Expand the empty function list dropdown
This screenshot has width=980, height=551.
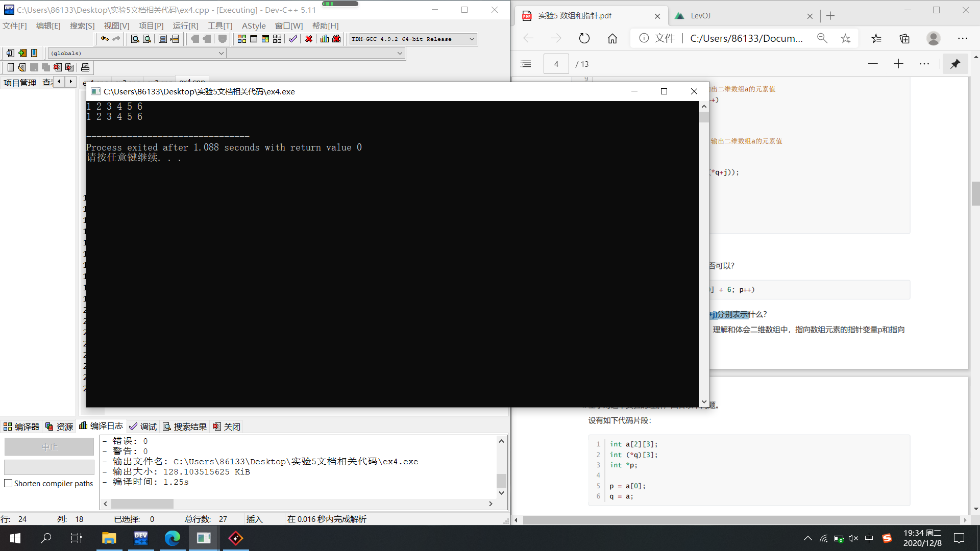tap(400, 53)
